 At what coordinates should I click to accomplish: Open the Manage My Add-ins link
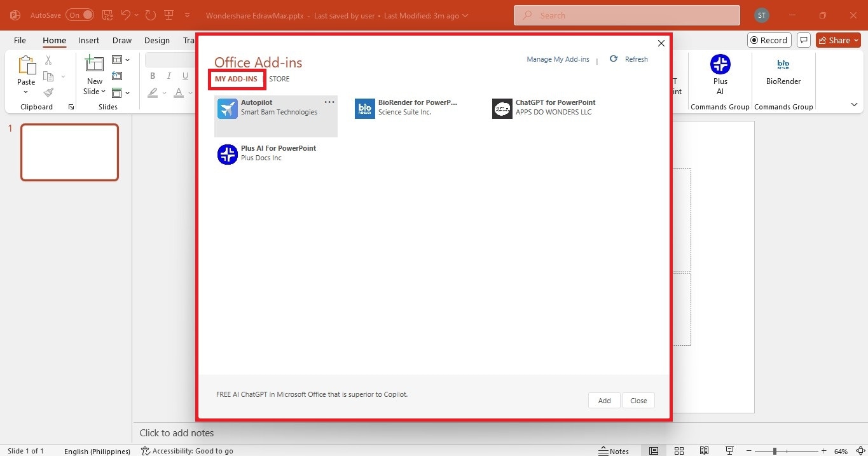pos(558,59)
